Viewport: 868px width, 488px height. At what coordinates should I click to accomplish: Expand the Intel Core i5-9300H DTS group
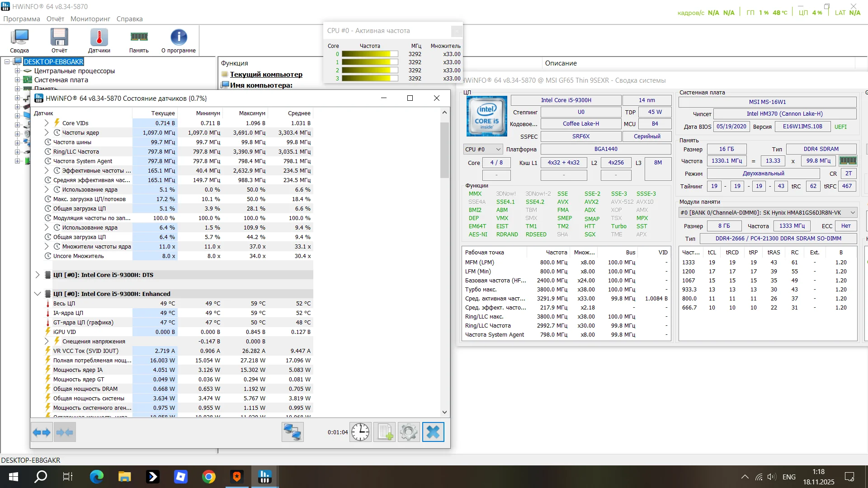pos(38,275)
